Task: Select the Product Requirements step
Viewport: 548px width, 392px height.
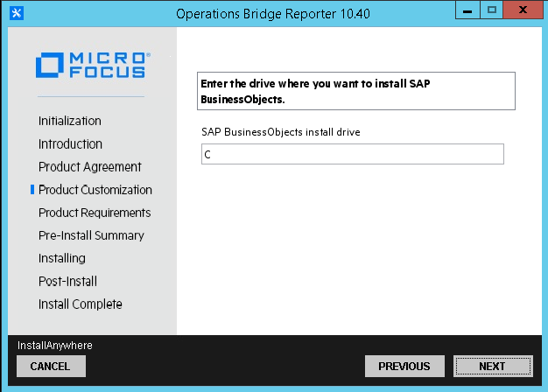Action: 95,213
